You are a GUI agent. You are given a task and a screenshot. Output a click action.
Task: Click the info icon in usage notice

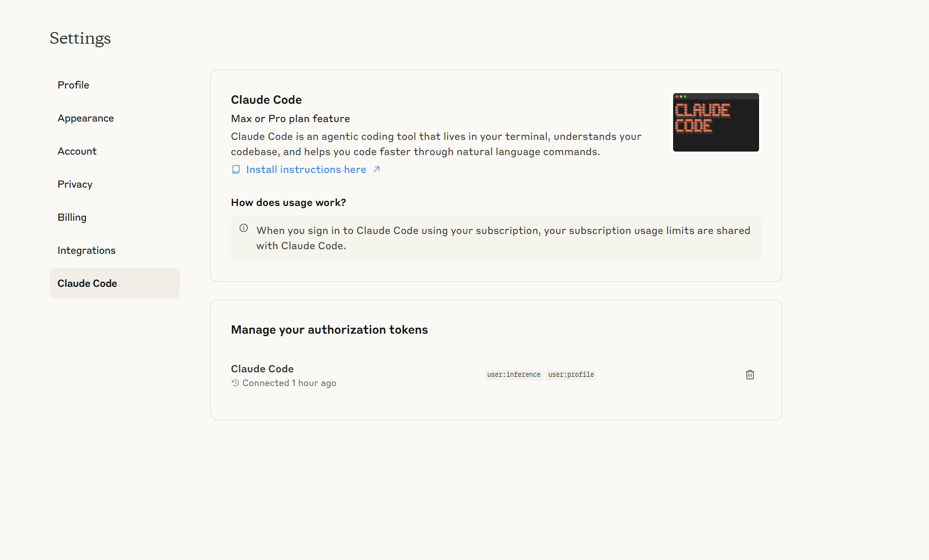(244, 228)
